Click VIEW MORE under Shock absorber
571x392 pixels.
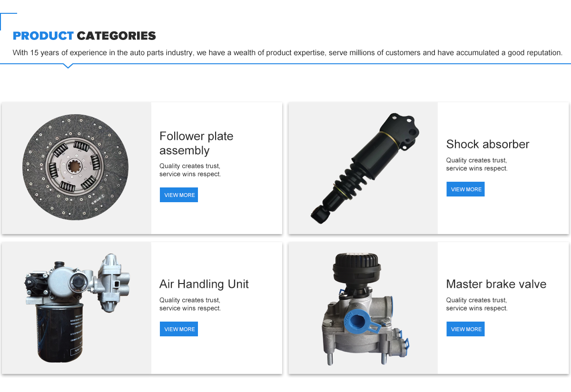[x=465, y=189]
